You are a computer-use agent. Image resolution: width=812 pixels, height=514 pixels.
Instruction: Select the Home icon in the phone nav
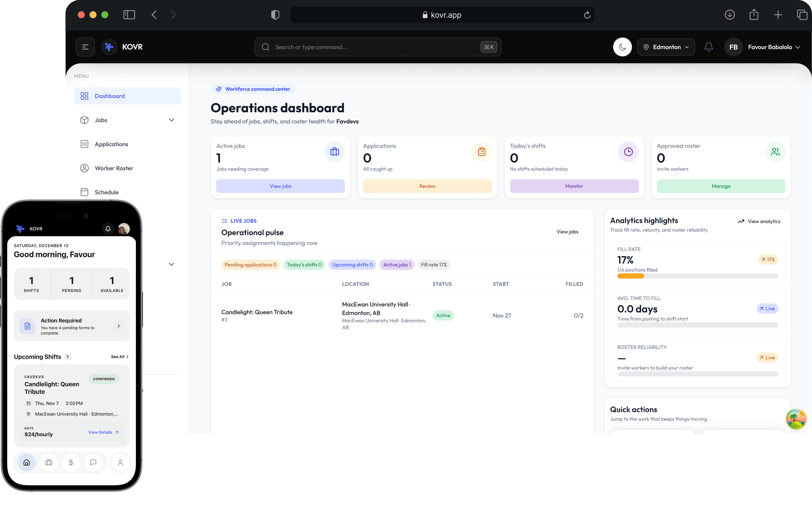(x=26, y=462)
